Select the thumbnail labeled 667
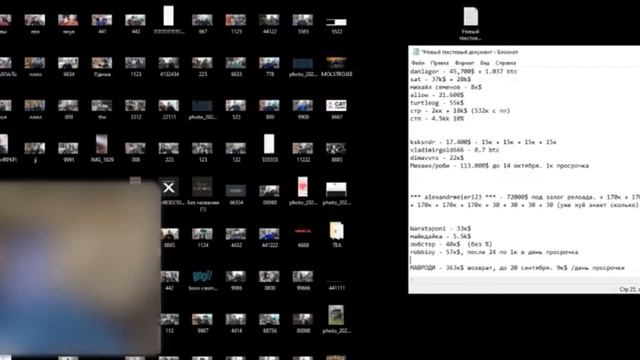 [202, 24]
